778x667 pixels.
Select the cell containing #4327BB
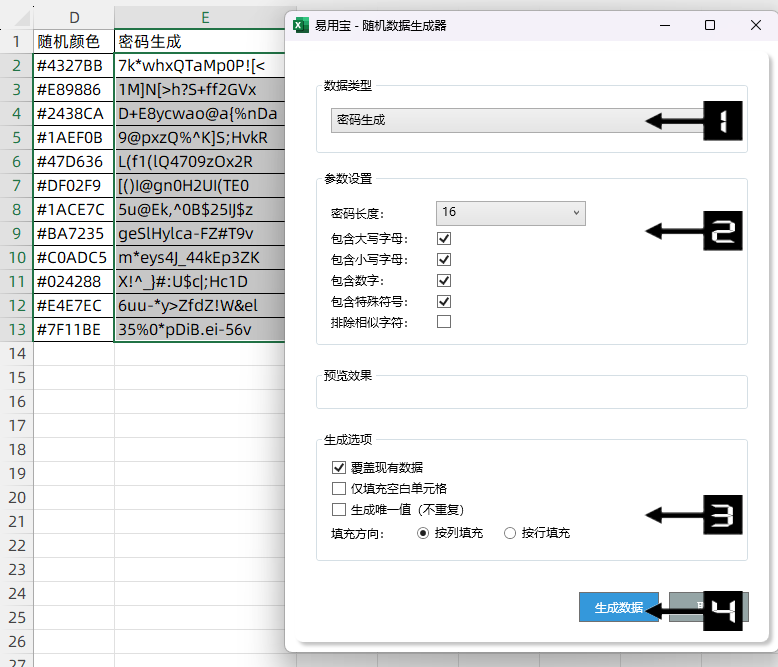(73, 66)
